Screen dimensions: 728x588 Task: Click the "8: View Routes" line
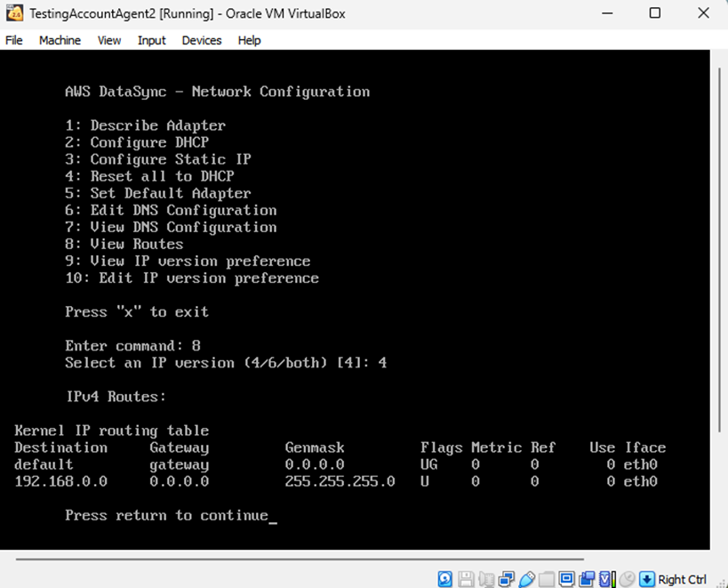(x=124, y=244)
